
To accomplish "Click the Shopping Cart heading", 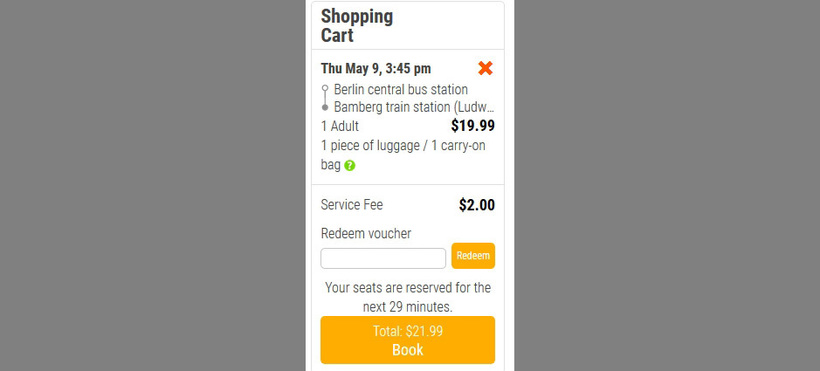I will click(357, 26).
